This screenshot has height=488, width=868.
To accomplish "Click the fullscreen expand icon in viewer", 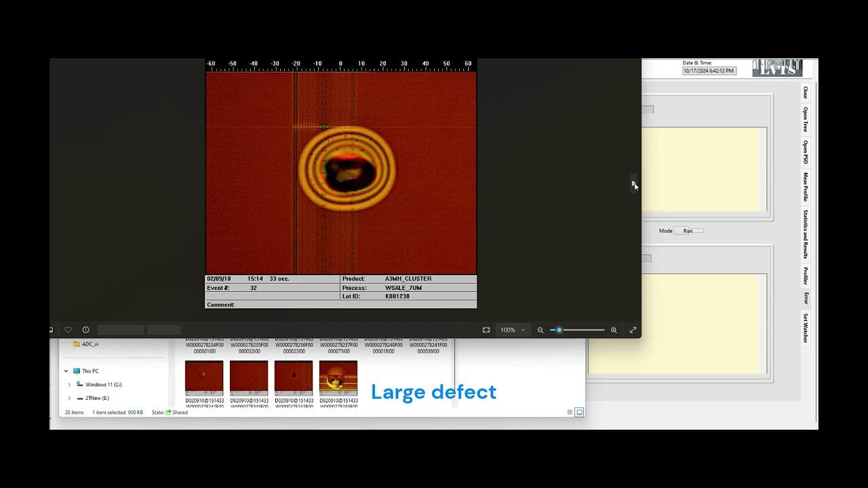I will click(x=633, y=330).
